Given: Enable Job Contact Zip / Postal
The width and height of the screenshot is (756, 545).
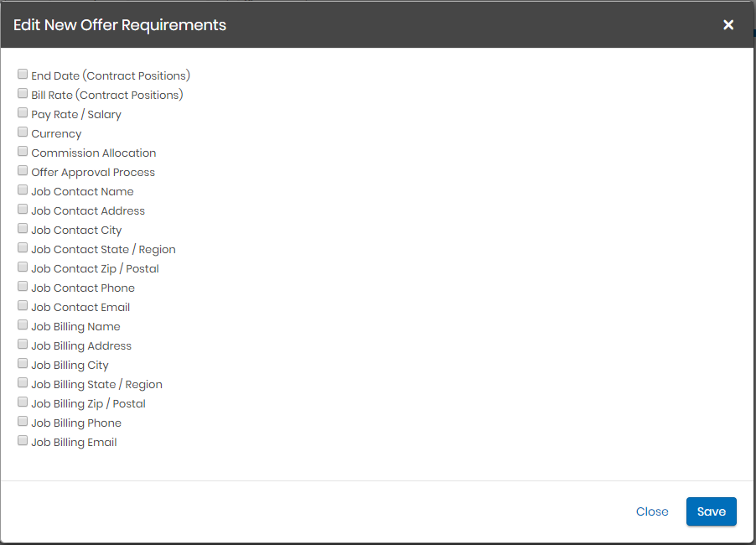Looking at the screenshot, I should [x=23, y=267].
